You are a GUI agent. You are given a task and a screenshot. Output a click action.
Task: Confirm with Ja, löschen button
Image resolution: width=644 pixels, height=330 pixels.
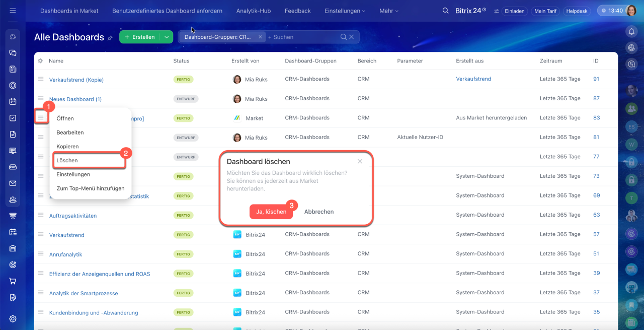pos(271,212)
